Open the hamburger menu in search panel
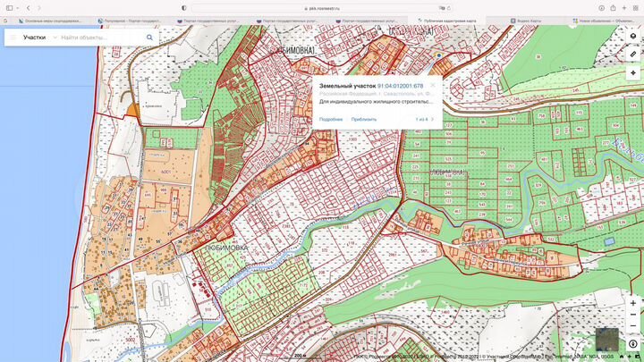This screenshot has width=644, height=362. [x=12, y=38]
